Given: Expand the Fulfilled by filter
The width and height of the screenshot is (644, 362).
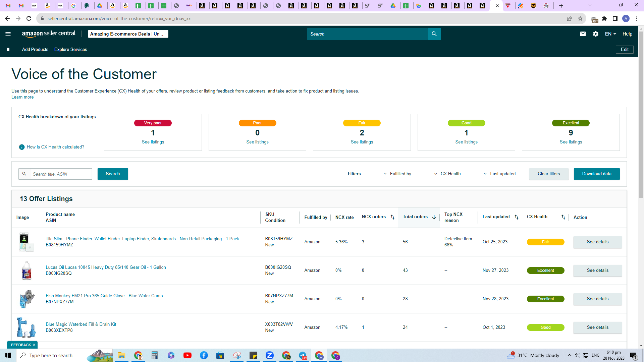Looking at the screenshot, I should pos(397,174).
